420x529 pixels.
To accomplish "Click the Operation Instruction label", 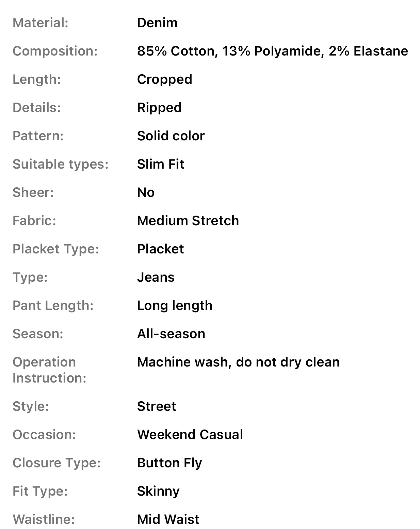I will (49, 370).
